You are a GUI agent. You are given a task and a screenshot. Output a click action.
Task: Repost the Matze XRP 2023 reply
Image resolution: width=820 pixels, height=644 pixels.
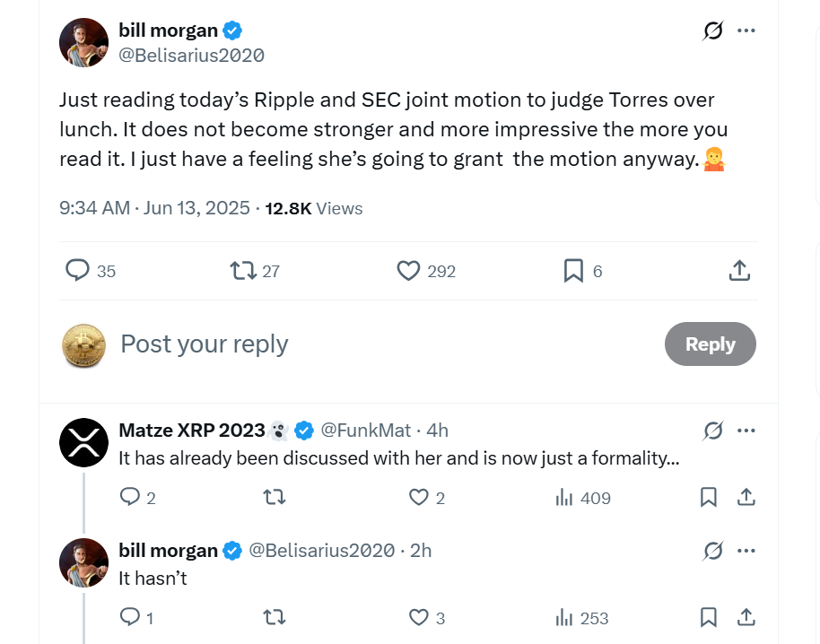[274, 498]
